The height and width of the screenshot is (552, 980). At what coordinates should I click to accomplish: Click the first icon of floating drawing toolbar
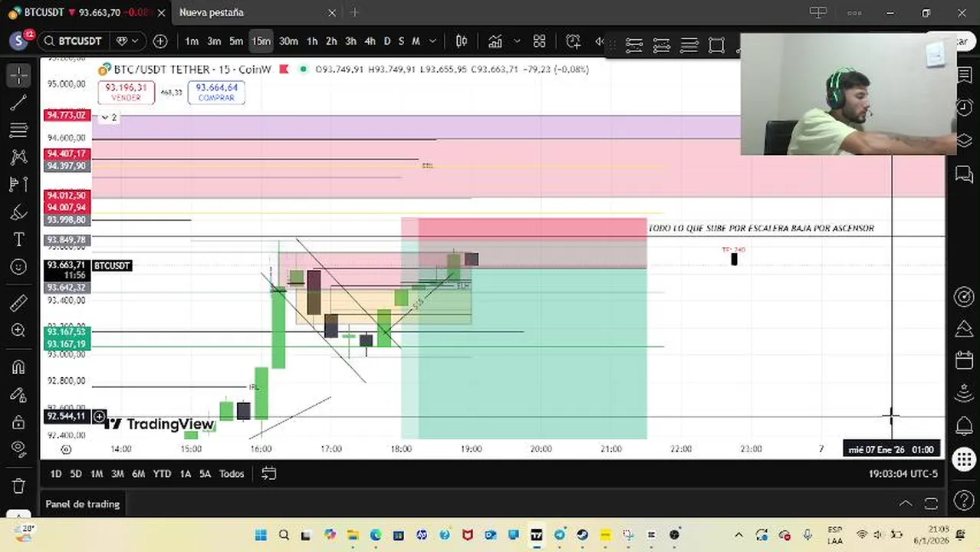(x=634, y=46)
